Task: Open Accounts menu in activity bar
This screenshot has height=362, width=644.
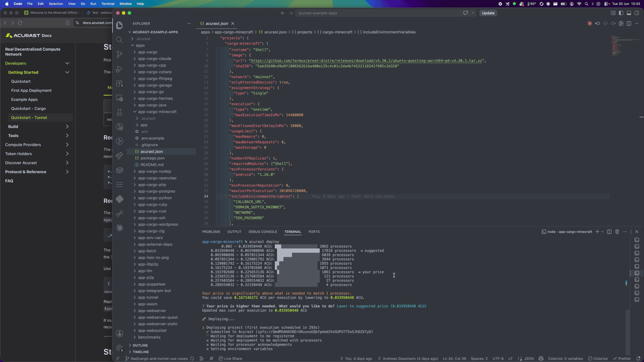Action: [x=120, y=333]
